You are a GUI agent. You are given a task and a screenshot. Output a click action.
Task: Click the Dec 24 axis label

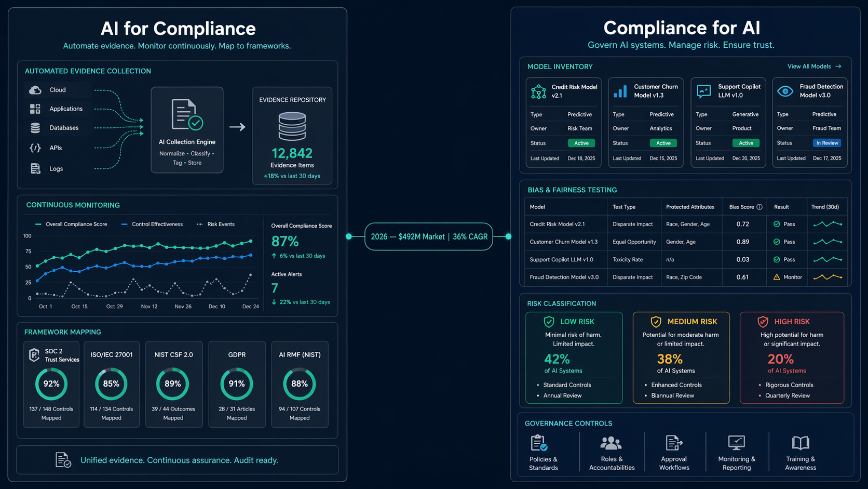click(251, 307)
